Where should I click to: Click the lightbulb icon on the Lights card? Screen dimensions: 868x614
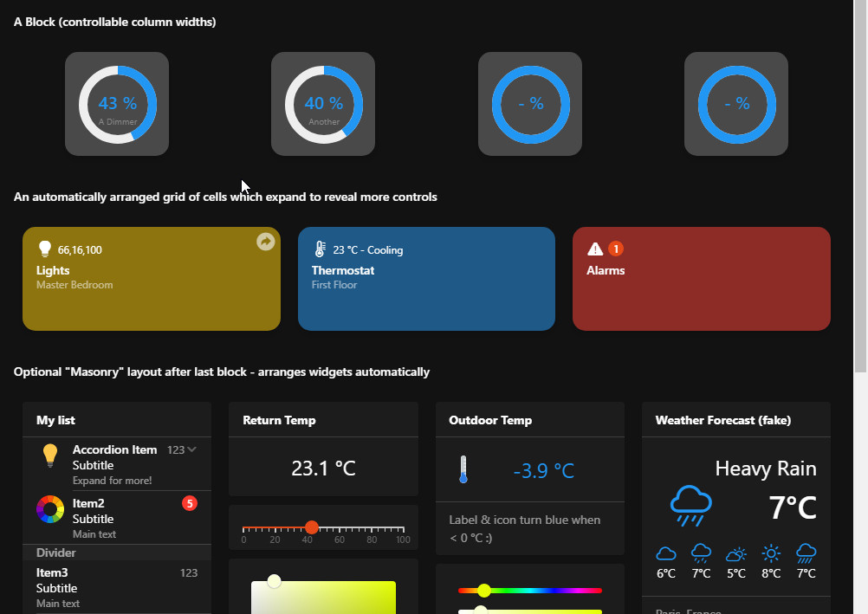tap(45, 248)
